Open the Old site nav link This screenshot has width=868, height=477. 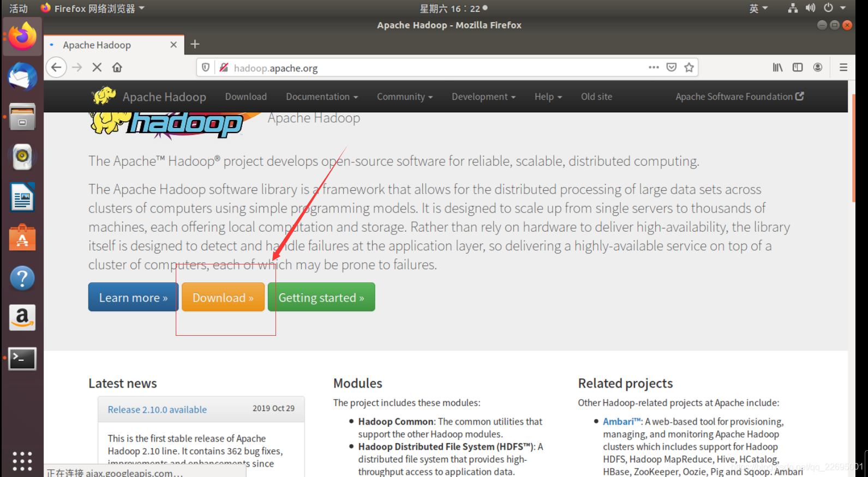(596, 96)
